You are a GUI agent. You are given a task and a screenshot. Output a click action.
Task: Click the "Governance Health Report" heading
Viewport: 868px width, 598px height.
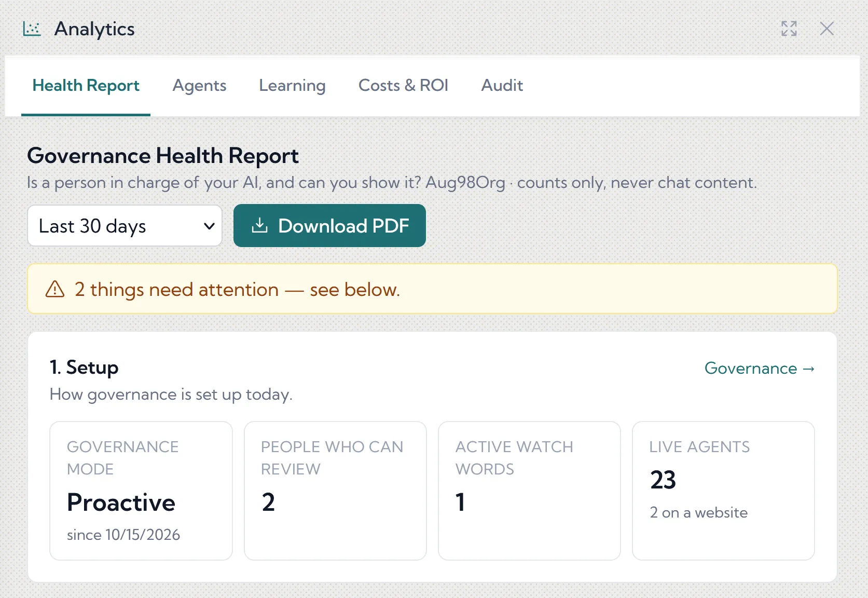point(163,156)
